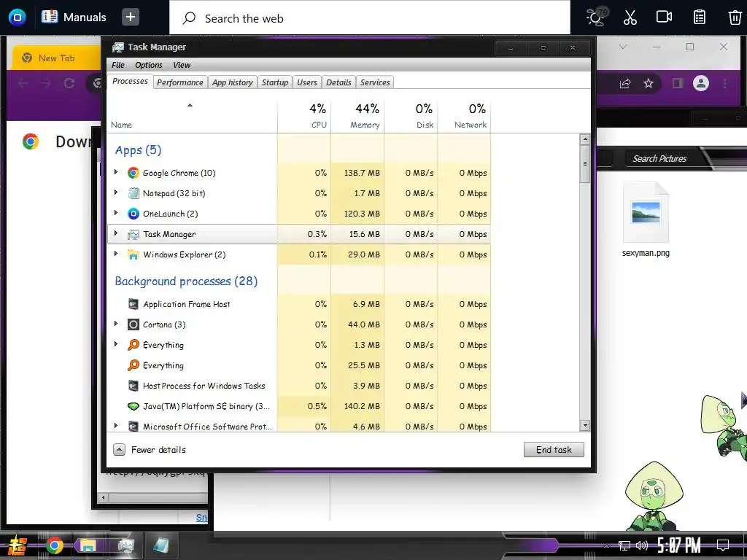Open the OneLaunch scissors snipping tool
This screenshot has width=747, height=560.
pyautogui.click(x=630, y=17)
